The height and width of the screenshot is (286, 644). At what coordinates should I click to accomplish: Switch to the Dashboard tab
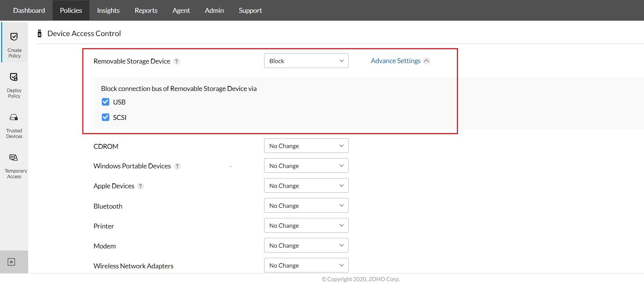click(x=29, y=11)
